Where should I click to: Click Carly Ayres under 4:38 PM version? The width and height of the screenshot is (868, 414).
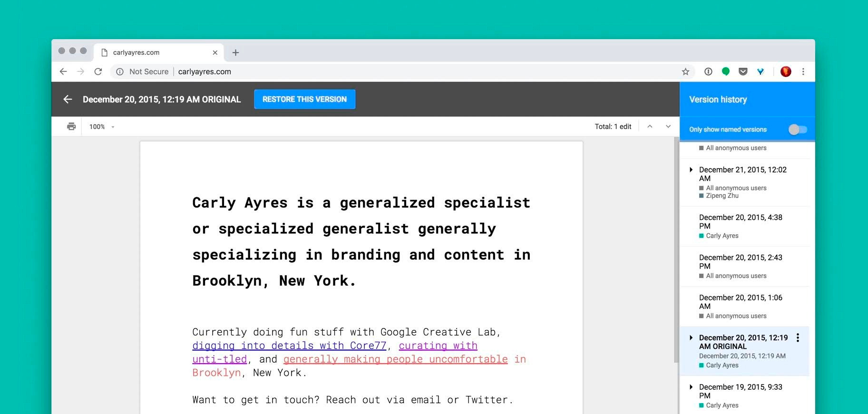click(722, 236)
